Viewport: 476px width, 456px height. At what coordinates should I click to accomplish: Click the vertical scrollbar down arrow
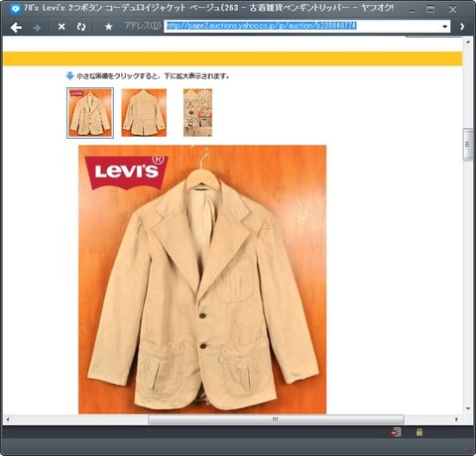[468, 408]
